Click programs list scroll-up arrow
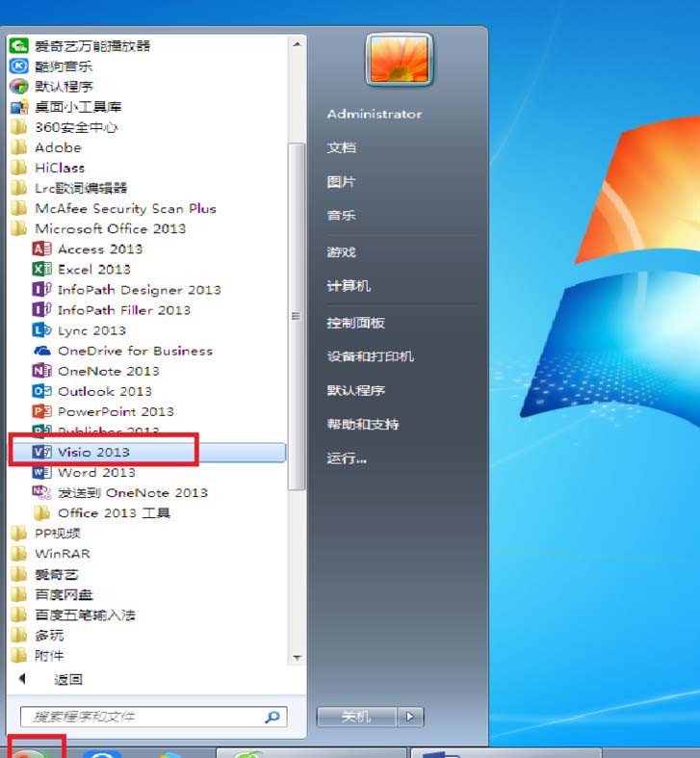The width and height of the screenshot is (700, 758). click(x=297, y=44)
